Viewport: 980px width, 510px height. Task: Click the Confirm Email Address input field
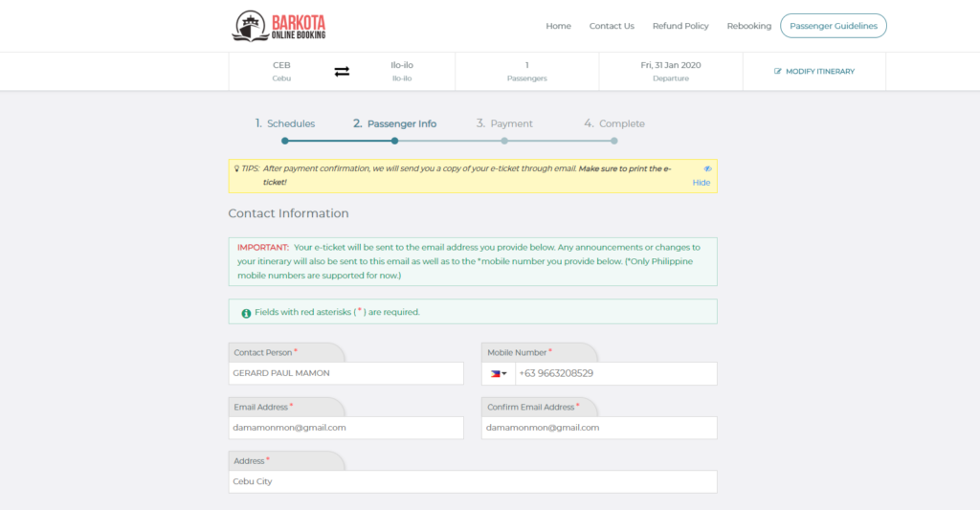(x=599, y=428)
